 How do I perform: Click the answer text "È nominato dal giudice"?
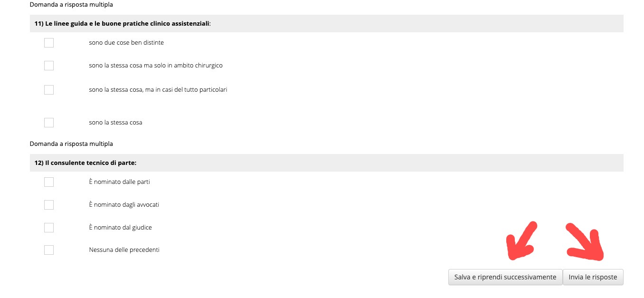121,228
